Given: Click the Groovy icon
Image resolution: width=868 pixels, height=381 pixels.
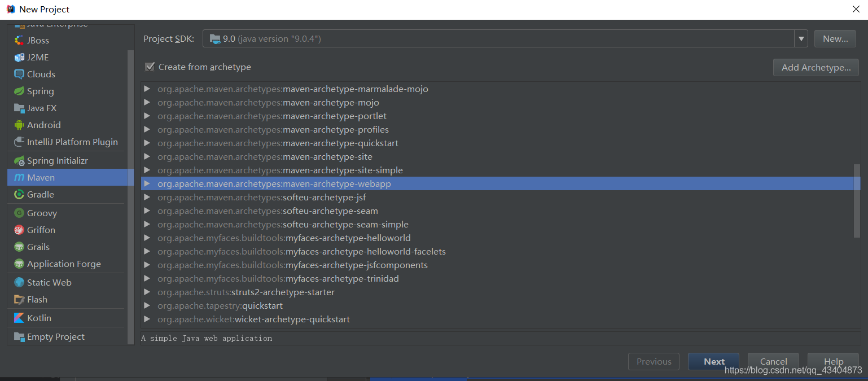Looking at the screenshot, I should [x=19, y=213].
